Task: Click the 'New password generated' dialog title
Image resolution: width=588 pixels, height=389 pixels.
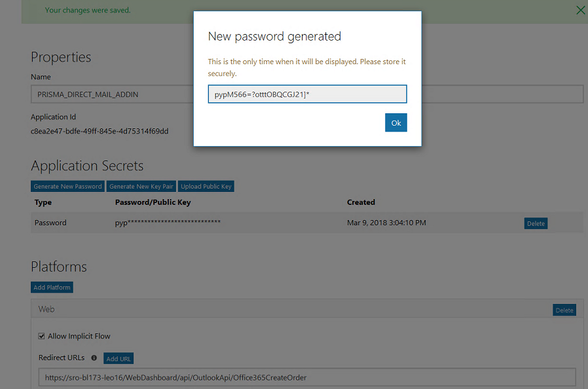Action: pos(274,37)
